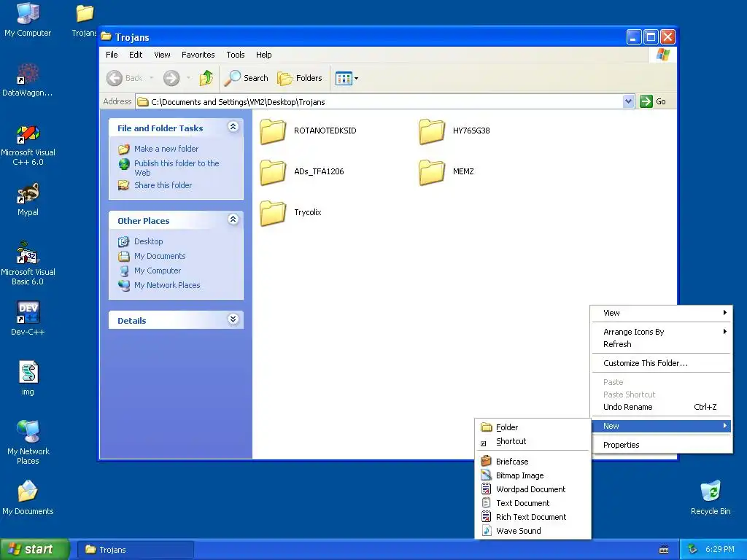Create a new Text Document
Viewport: 747px width, 560px height.
(533, 503)
